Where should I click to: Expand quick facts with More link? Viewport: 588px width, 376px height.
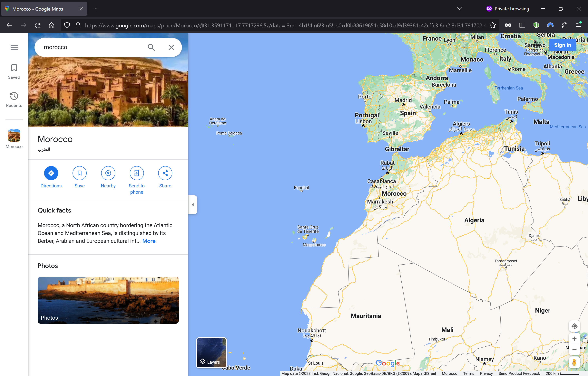click(x=149, y=241)
